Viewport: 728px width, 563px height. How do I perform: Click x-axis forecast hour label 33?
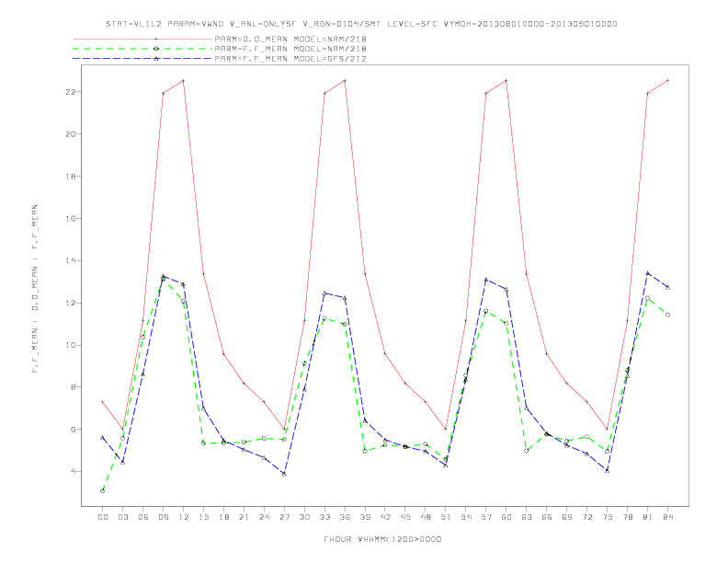coord(324,517)
